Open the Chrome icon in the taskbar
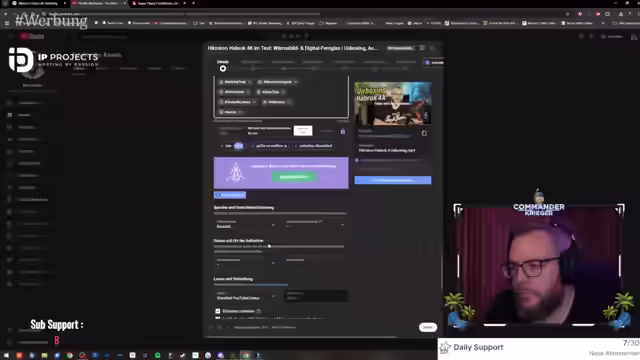 [x=70, y=356]
